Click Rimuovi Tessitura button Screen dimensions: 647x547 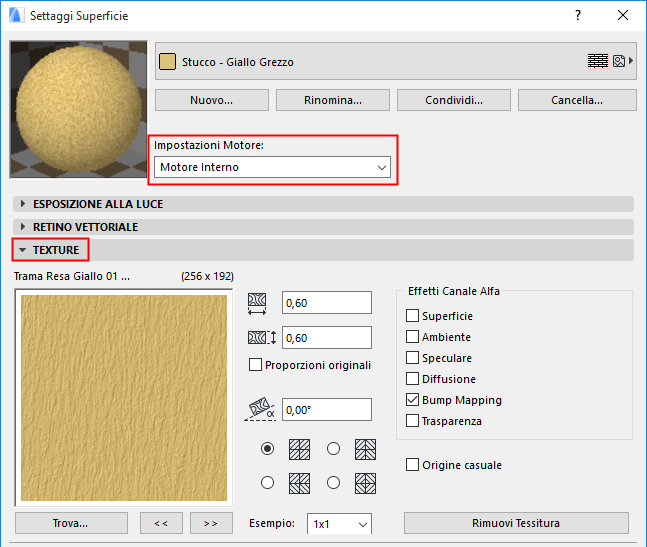tap(516, 523)
